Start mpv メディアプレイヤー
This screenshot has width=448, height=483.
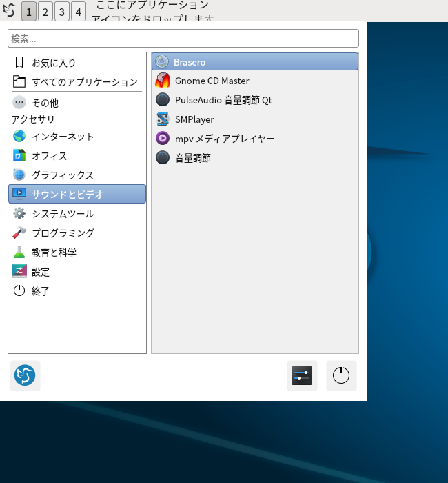click(x=255, y=139)
